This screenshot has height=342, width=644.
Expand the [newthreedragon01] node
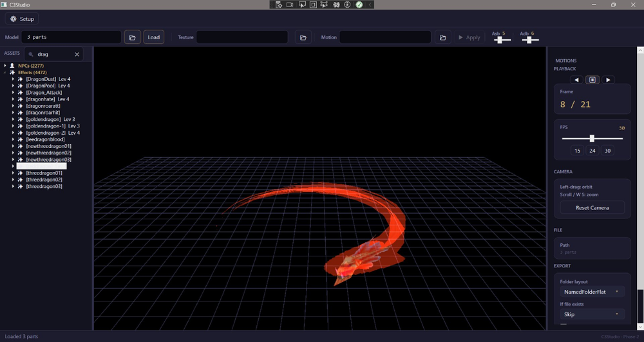tap(13, 146)
